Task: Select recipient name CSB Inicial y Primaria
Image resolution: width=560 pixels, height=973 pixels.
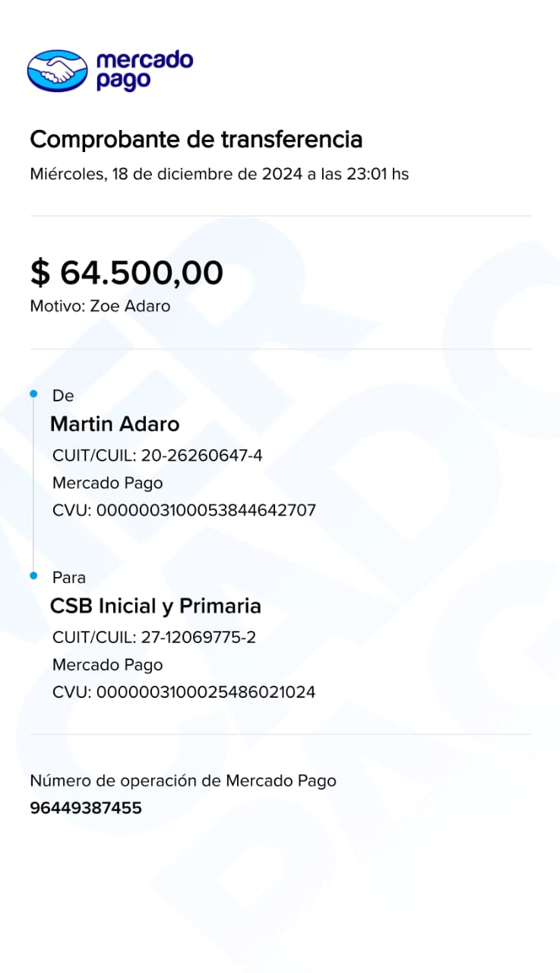Action: (155, 606)
